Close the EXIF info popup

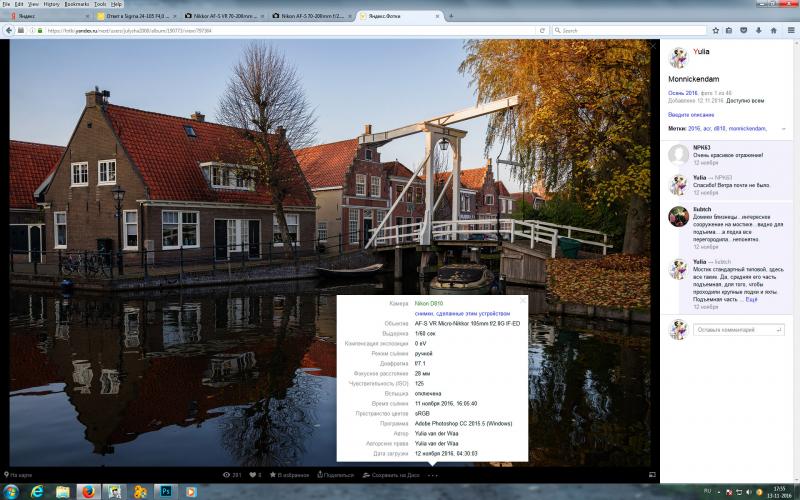click(x=522, y=301)
